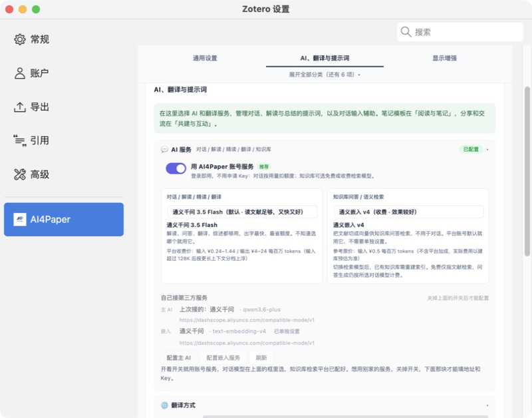Switch to the 显示增强 tab
Screen dimensions: 532x418
click(444, 58)
